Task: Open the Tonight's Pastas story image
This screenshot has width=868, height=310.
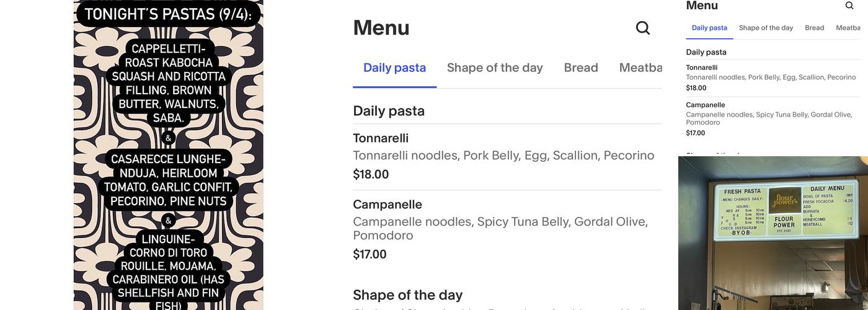Action: pos(168,155)
